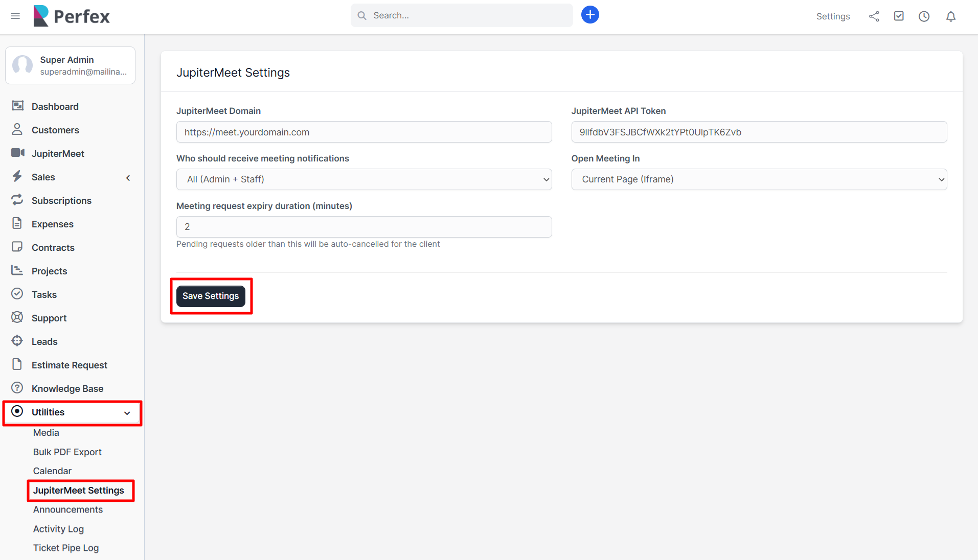Click the Contracts note icon
This screenshot has height=560, width=978.
click(x=17, y=247)
